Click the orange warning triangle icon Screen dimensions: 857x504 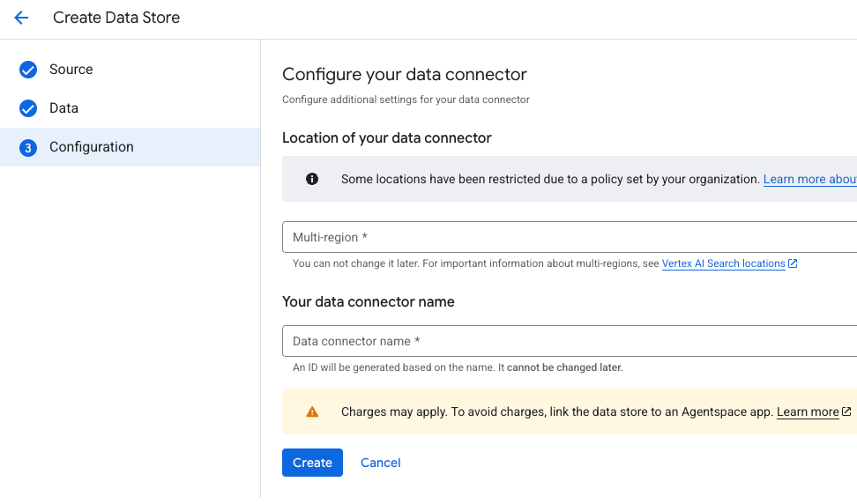[x=312, y=411]
